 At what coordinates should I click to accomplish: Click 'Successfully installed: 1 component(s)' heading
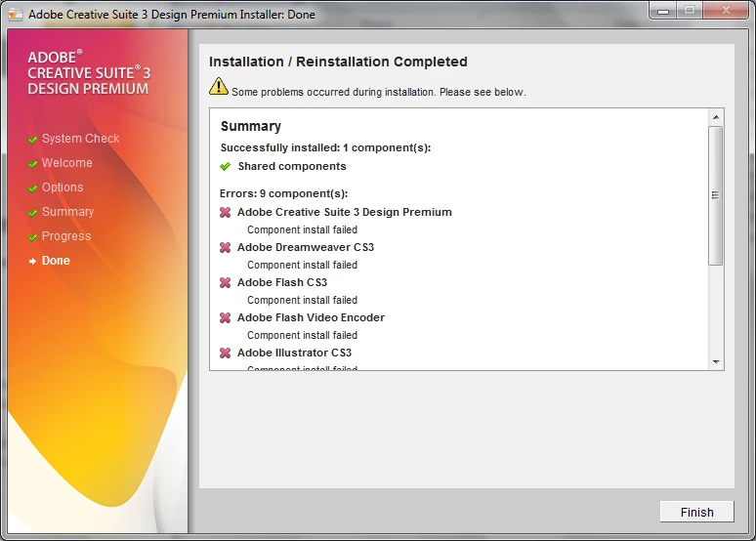point(325,147)
